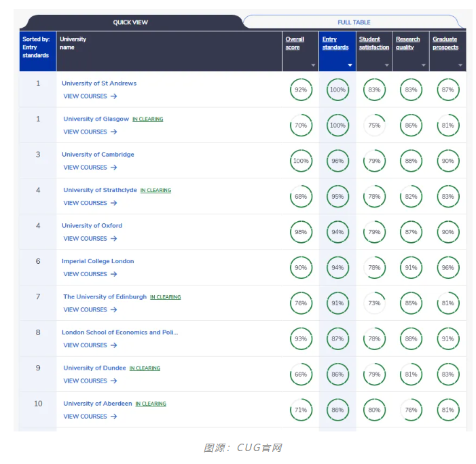Image resolution: width=476 pixels, height=464 pixels.
Task: Click Glasgow 70% overall score circle
Action: 301,125
